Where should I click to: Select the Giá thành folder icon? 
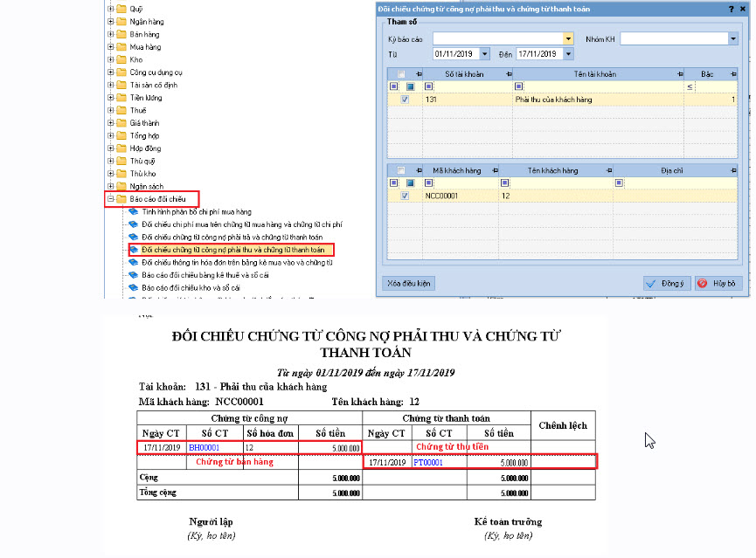click(121, 123)
